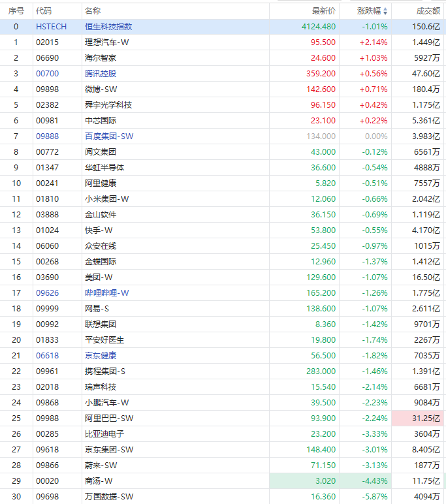This screenshot has height=504, width=446.
Task: Open the HSTECH index code link
Action: tap(51, 27)
